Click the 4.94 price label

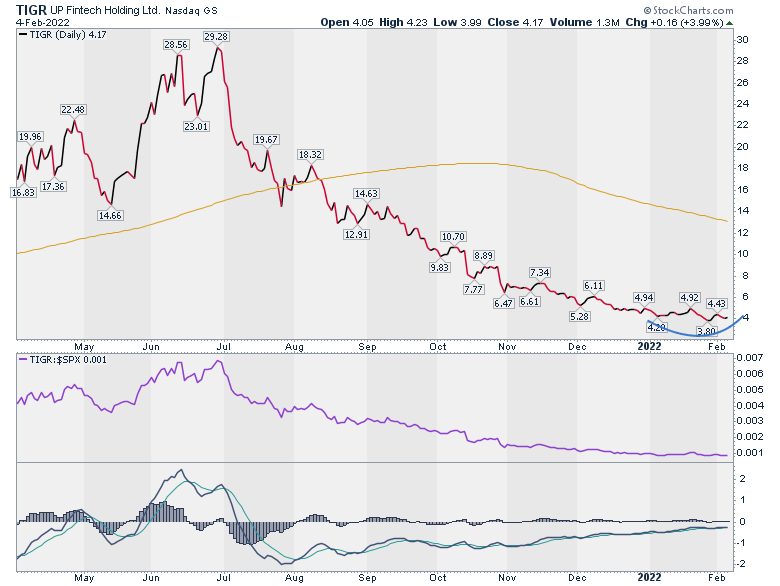pyautogui.click(x=644, y=297)
